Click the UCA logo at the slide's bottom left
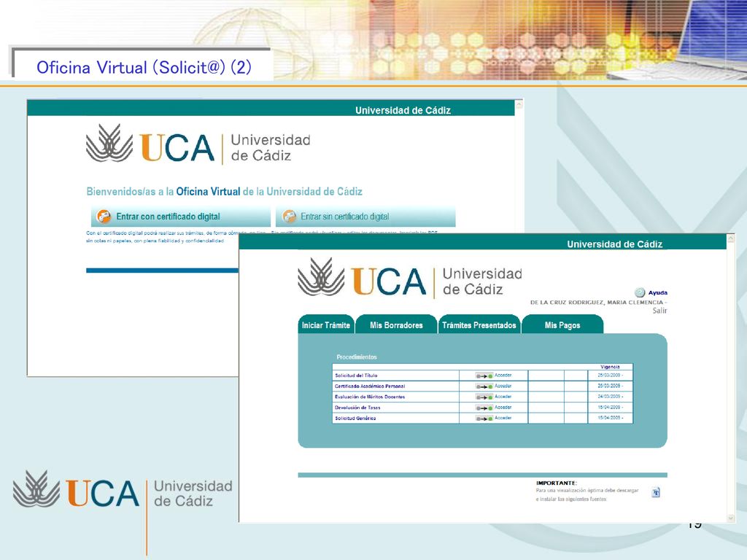This screenshot has width=747, height=560. coord(123,489)
